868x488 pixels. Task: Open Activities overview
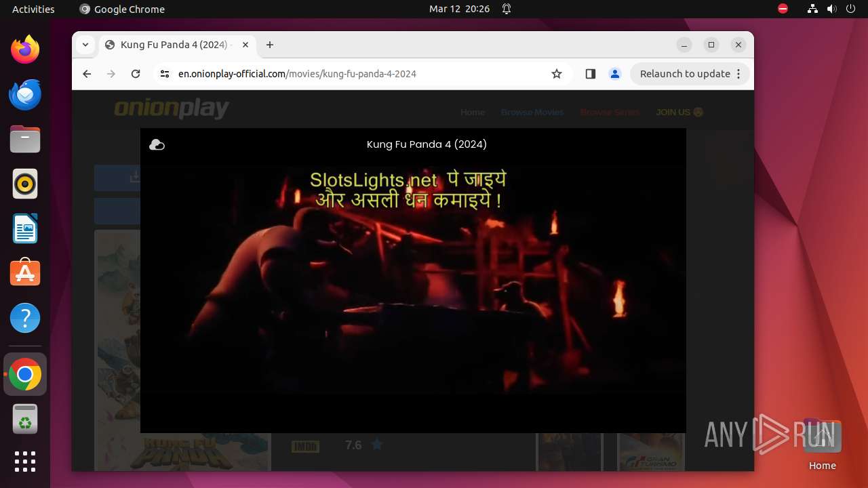33,9
